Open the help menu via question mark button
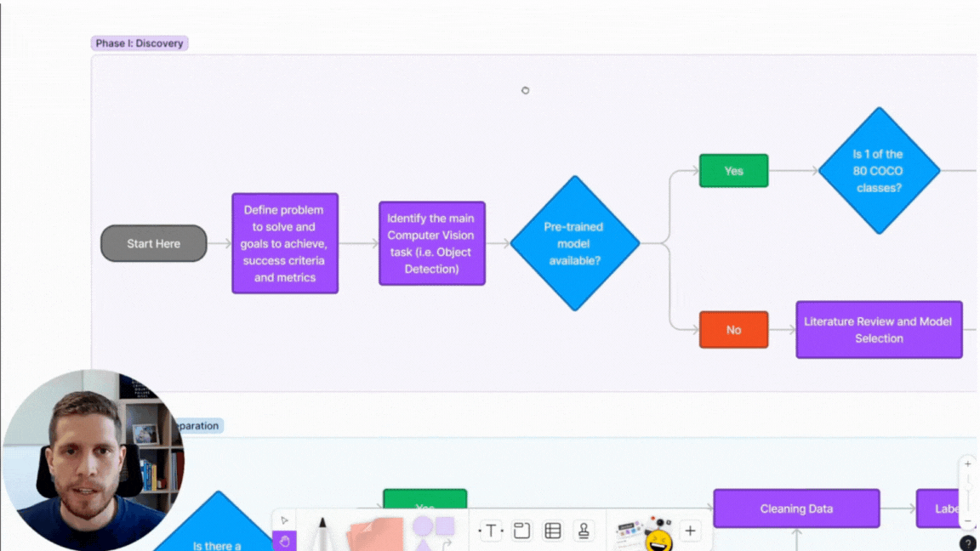Viewport: 980px width, 551px height. (x=969, y=542)
